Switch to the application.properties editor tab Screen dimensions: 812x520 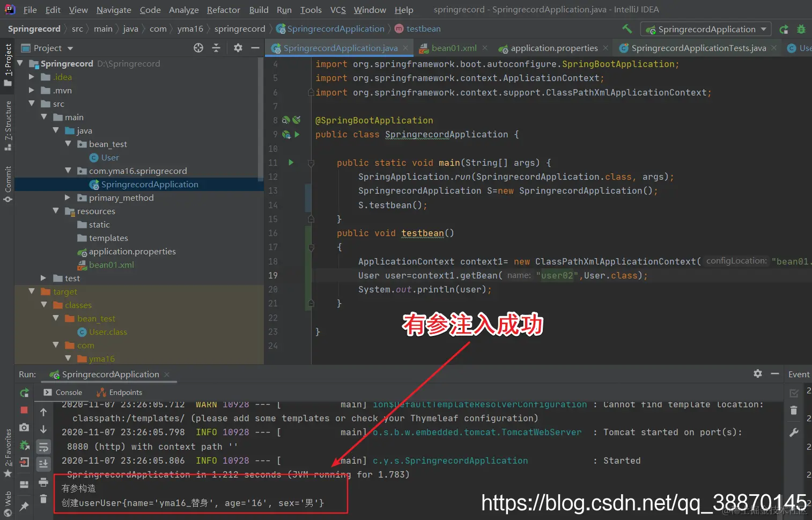[554, 48]
